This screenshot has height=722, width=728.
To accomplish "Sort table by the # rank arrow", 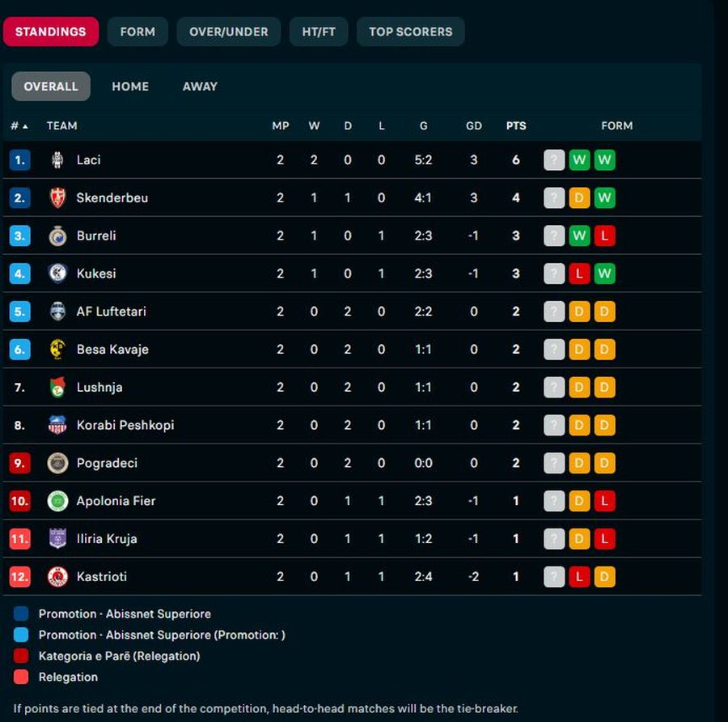I will (x=25, y=126).
